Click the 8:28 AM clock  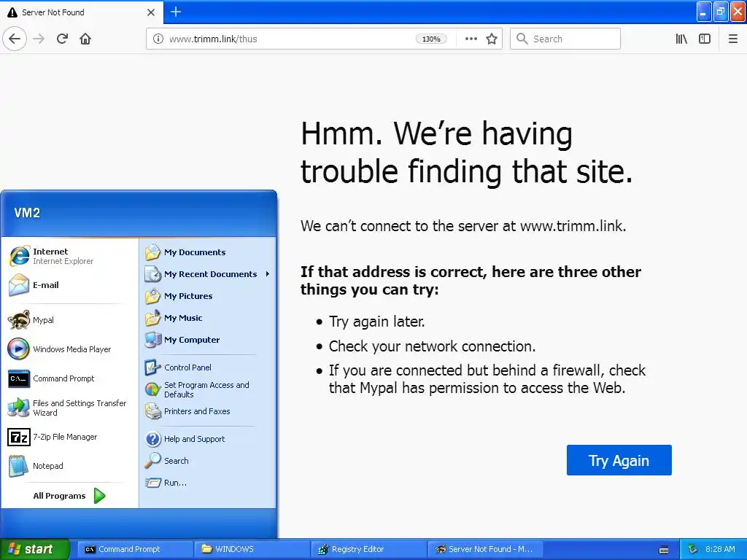(720, 549)
